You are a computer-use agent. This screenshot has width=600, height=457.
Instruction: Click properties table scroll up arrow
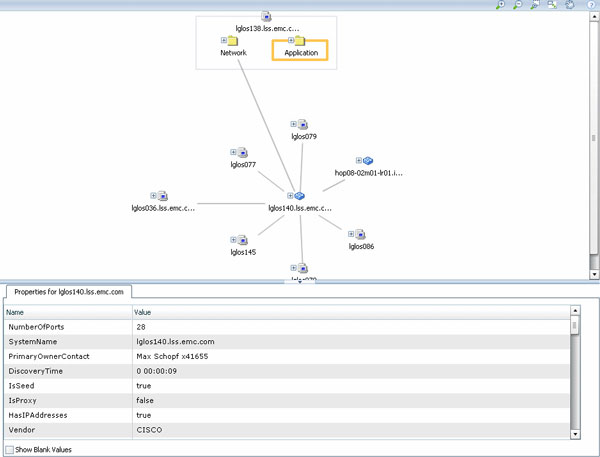tap(575, 310)
